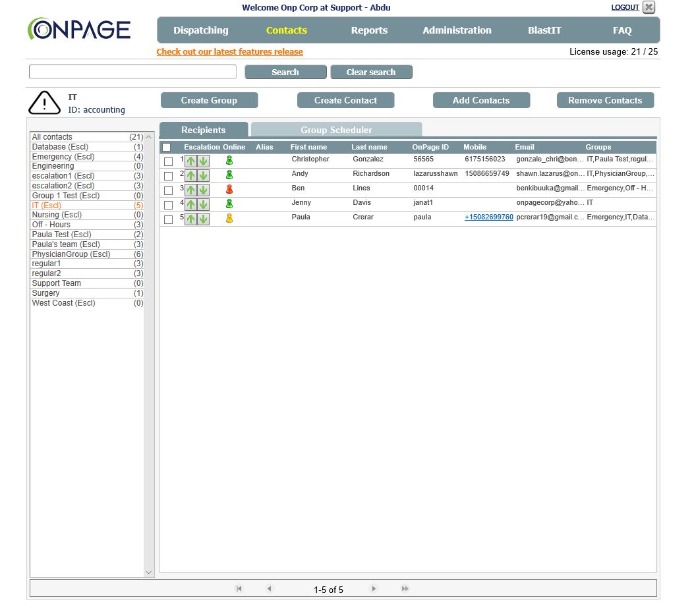Tick the checkbox for Jenny Davis
This screenshot has width=694, height=616.
[168, 206]
